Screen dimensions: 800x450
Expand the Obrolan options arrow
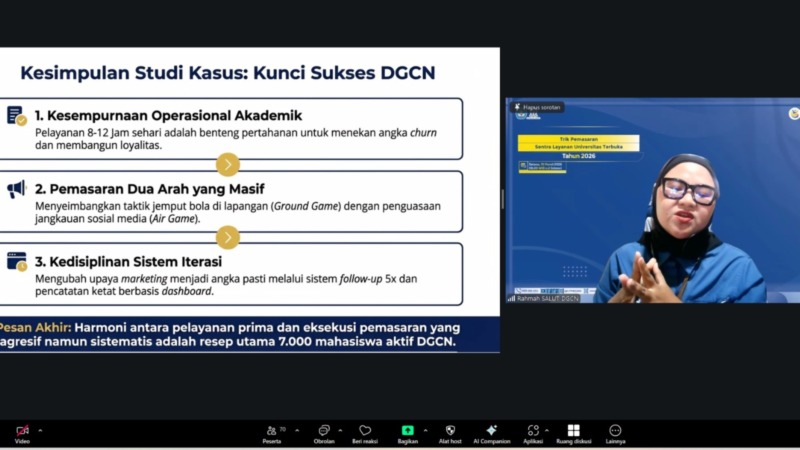click(x=342, y=430)
